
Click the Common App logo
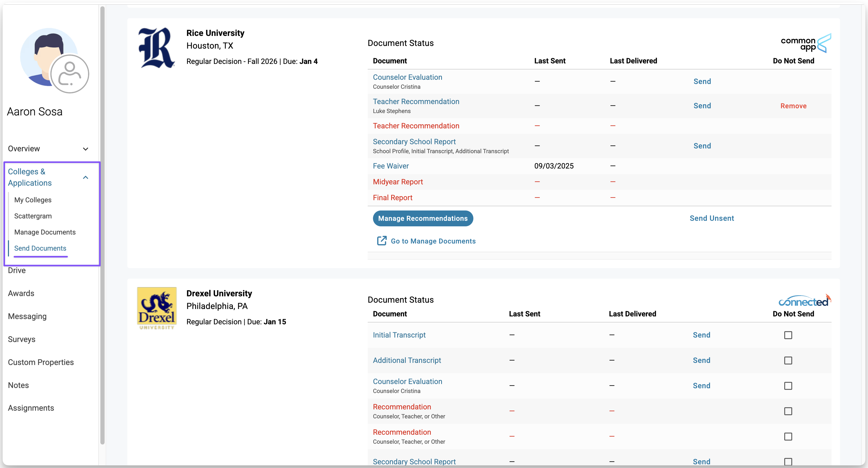pos(806,43)
